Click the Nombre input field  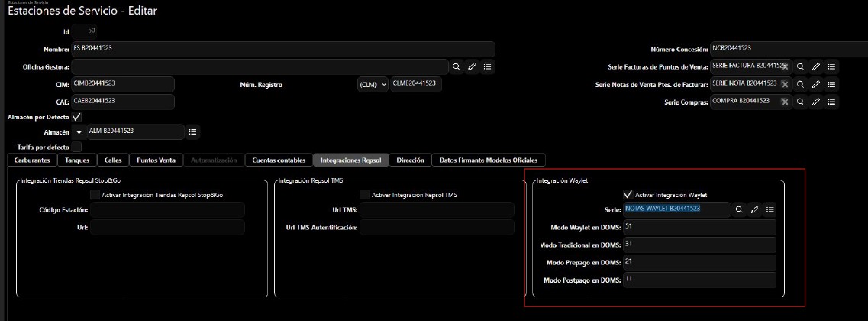tap(283, 49)
